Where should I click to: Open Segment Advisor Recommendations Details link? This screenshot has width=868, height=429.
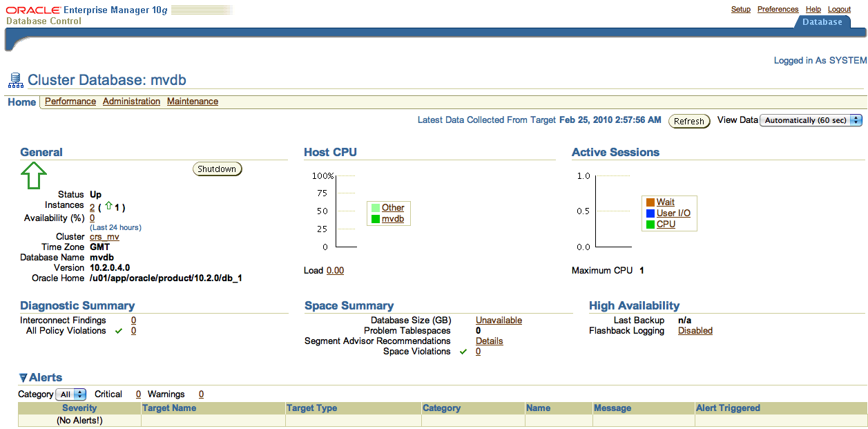pos(489,341)
